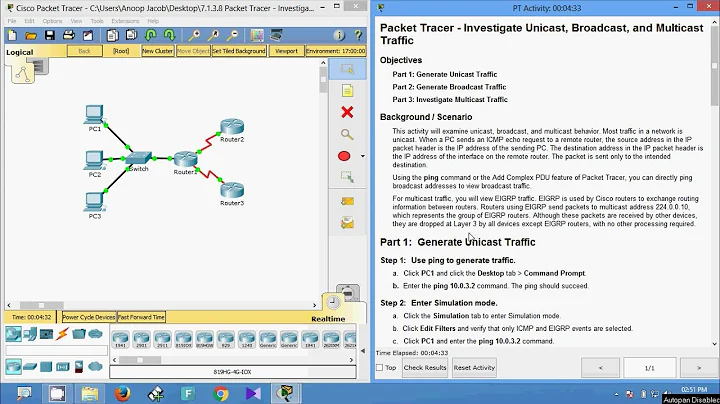Redo using the green right arrow
The image size is (720, 404).
tap(169, 35)
